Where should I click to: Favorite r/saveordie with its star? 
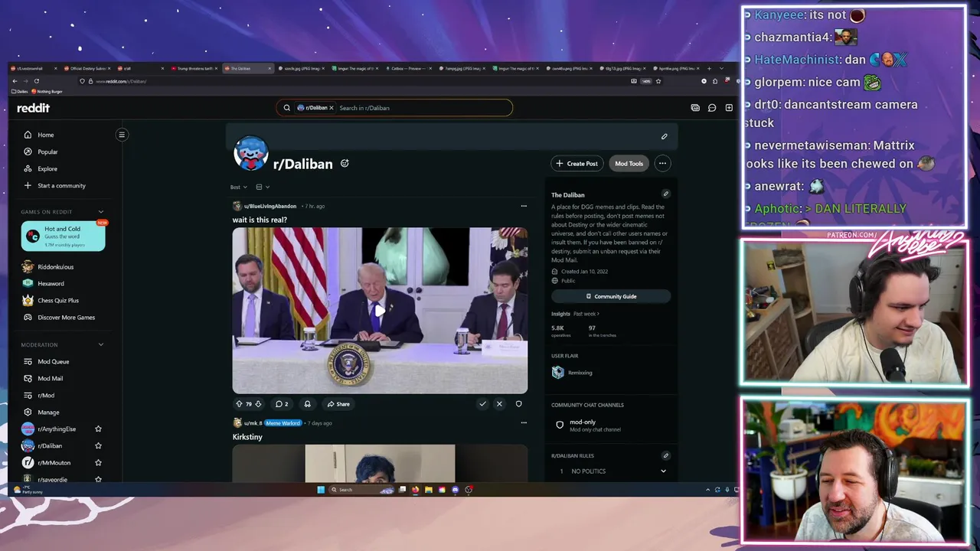point(98,479)
